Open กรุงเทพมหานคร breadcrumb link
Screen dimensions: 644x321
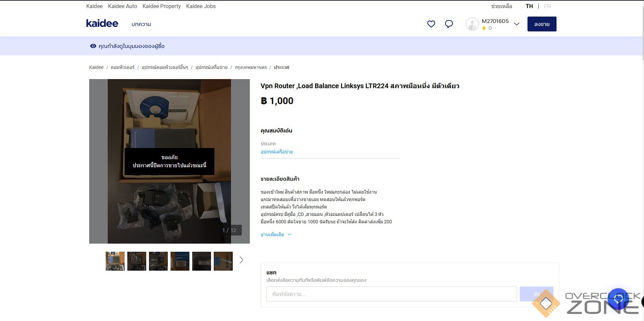point(251,67)
